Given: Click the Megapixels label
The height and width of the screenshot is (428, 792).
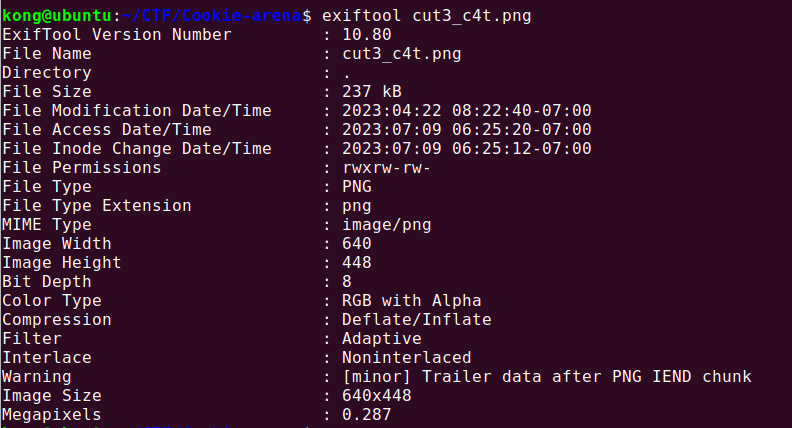Looking at the screenshot, I should (52, 415).
